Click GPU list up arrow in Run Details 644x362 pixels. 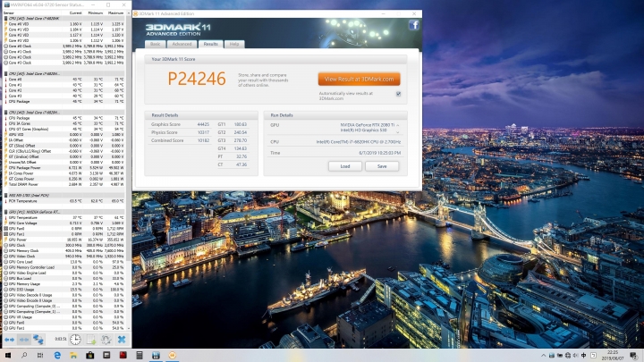pos(397,125)
